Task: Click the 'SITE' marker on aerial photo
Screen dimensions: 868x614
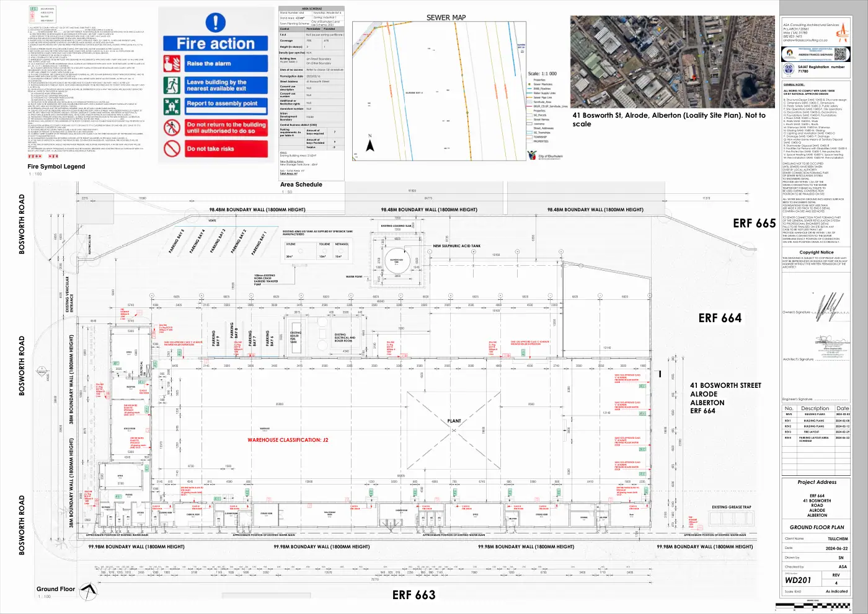Action: (714, 76)
